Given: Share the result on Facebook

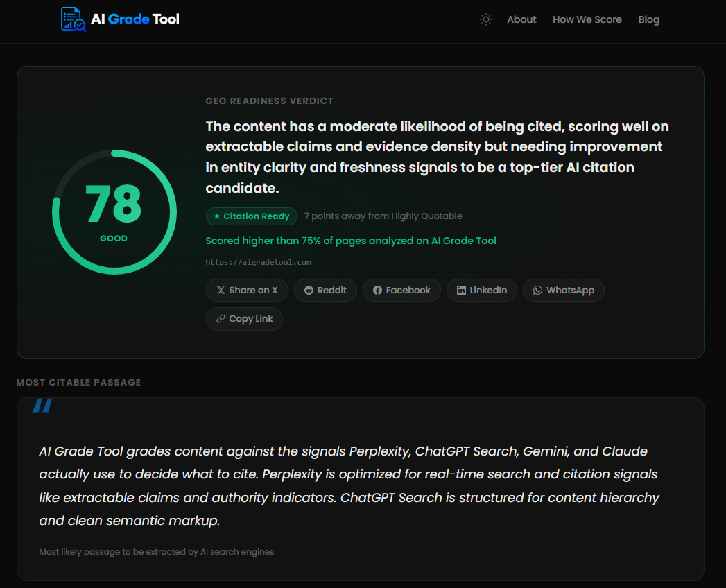Looking at the screenshot, I should pos(401,291).
